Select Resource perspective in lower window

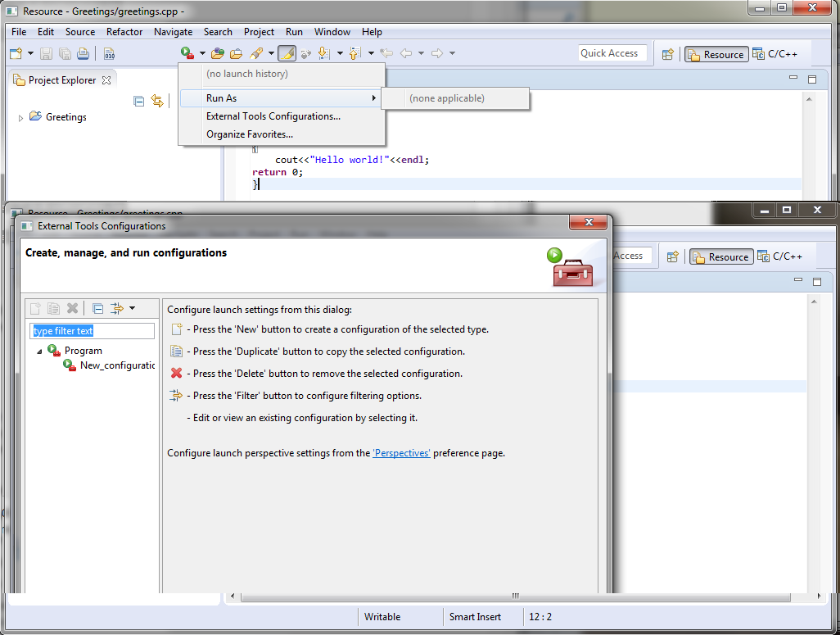[721, 257]
